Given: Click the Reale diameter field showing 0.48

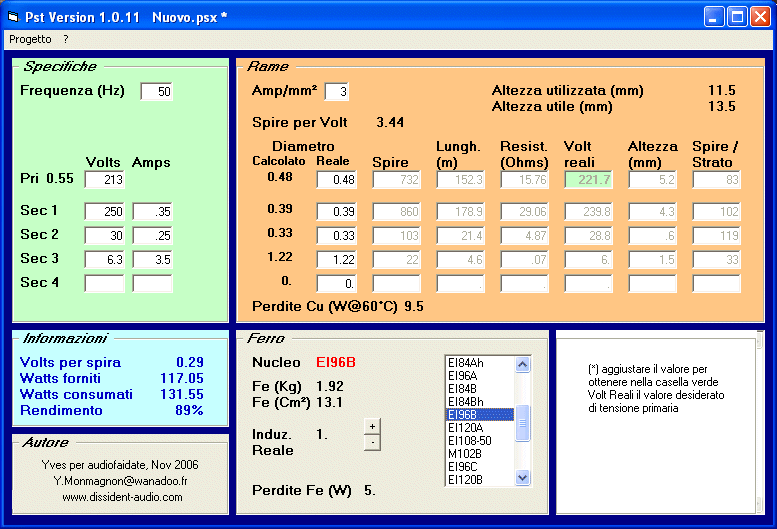Looking at the screenshot, I should [336, 180].
